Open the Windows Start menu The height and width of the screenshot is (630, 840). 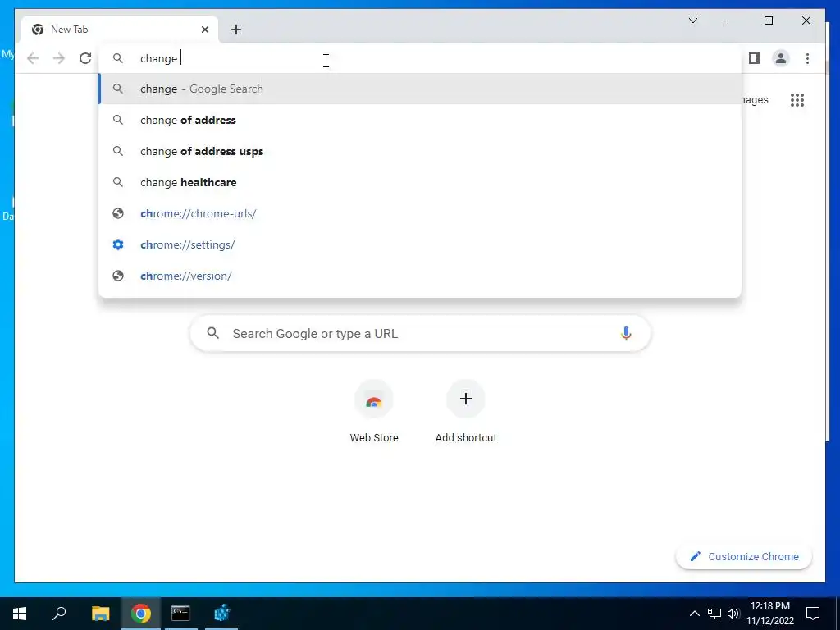pyautogui.click(x=20, y=613)
